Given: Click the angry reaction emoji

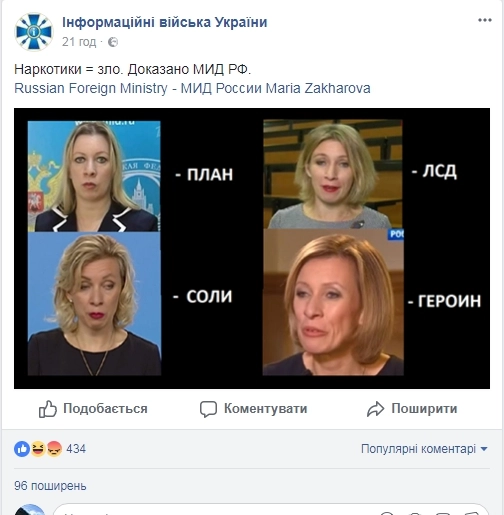Looking at the screenshot, I should pos(54,449).
